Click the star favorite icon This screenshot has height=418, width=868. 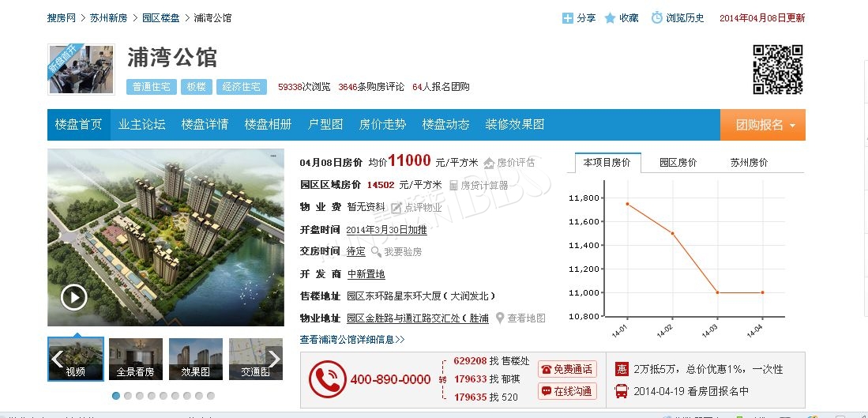(610, 17)
